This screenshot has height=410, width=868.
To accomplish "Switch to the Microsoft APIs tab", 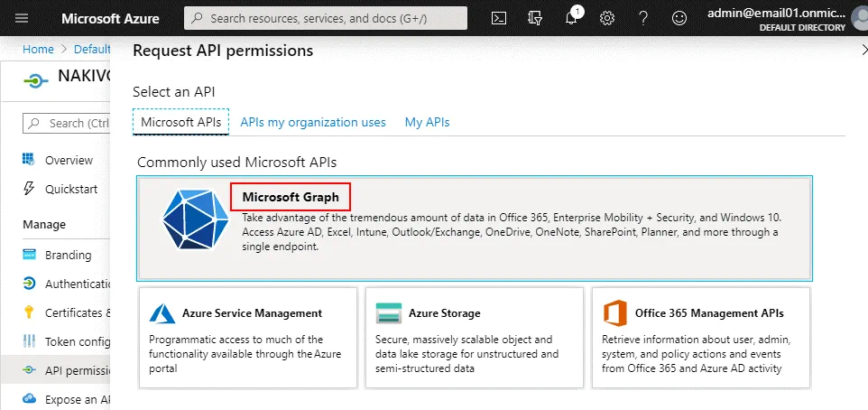I will 181,122.
